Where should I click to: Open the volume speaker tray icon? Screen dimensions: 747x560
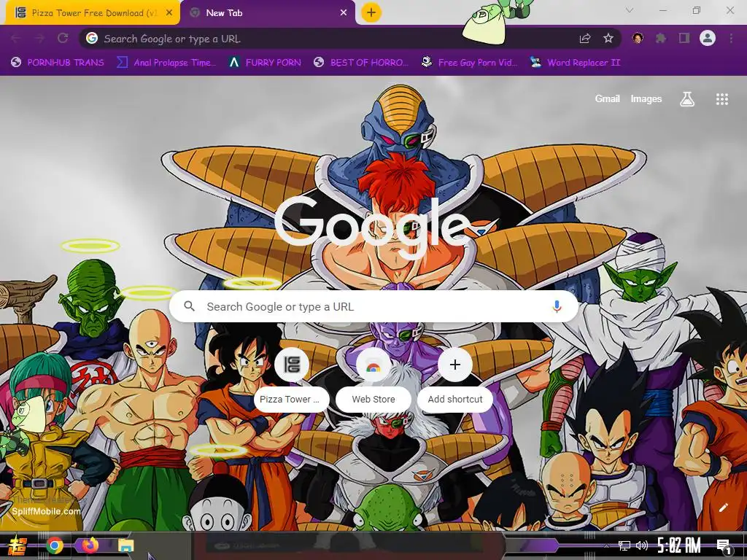pyautogui.click(x=642, y=545)
